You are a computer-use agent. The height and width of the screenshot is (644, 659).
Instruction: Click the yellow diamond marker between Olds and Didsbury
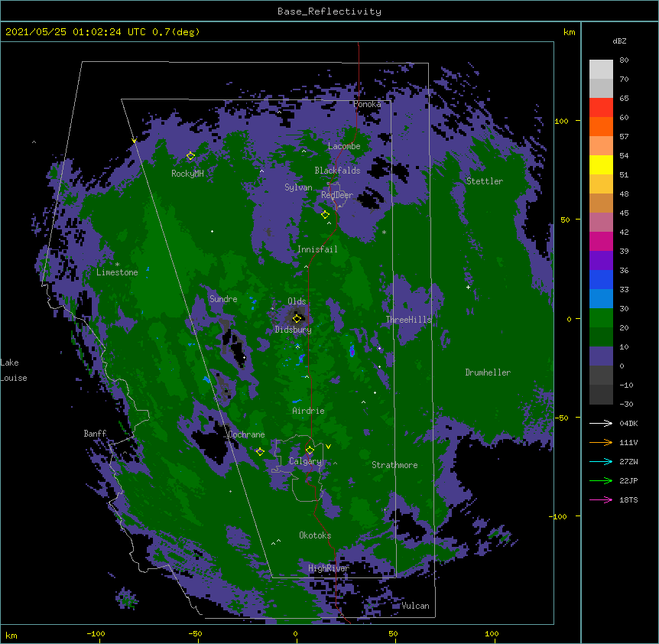point(297,318)
